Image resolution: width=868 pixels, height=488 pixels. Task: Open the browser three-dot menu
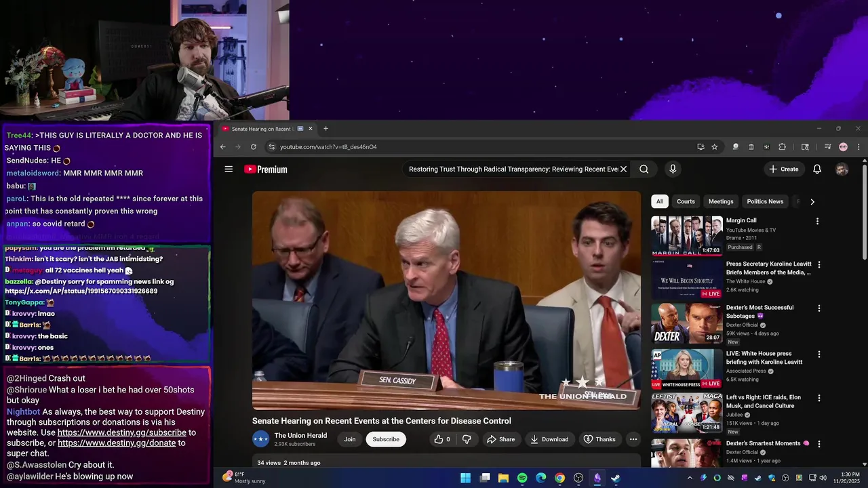pos(858,147)
